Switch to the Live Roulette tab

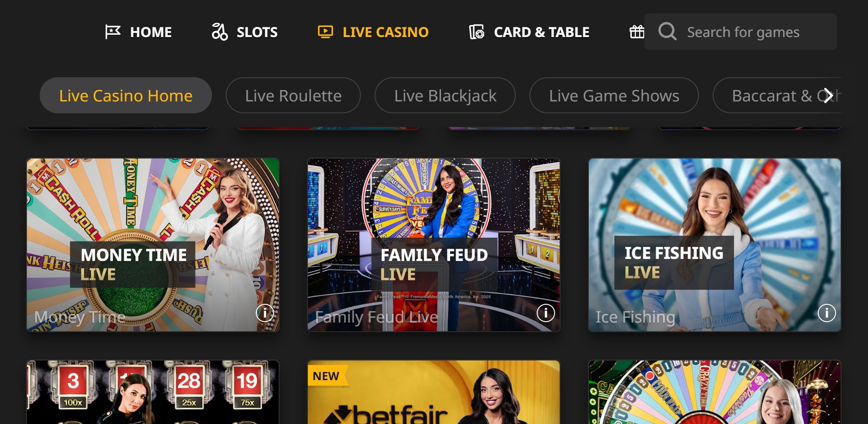pos(293,95)
